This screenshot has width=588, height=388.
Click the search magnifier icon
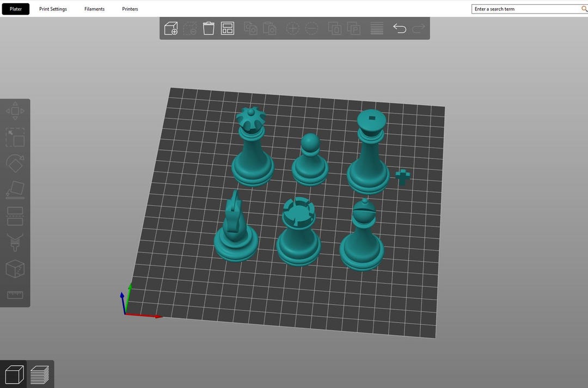tap(583, 9)
